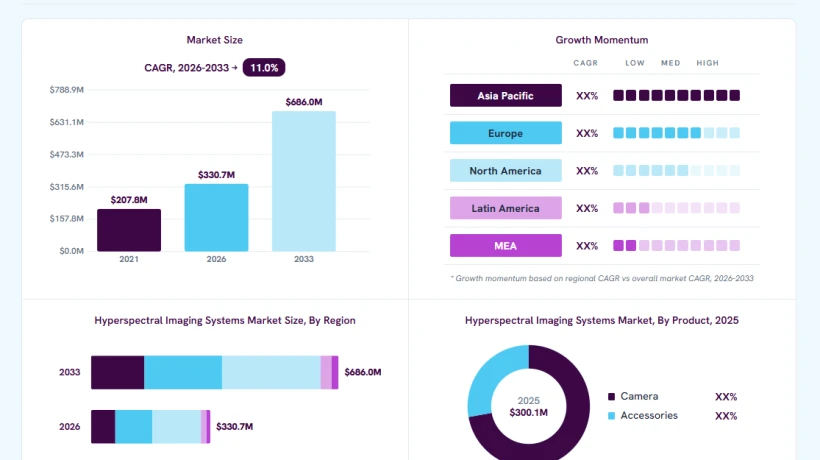Click the 2033 bar showing $686.0M
Screen dimensions: 820x460
[304, 181]
